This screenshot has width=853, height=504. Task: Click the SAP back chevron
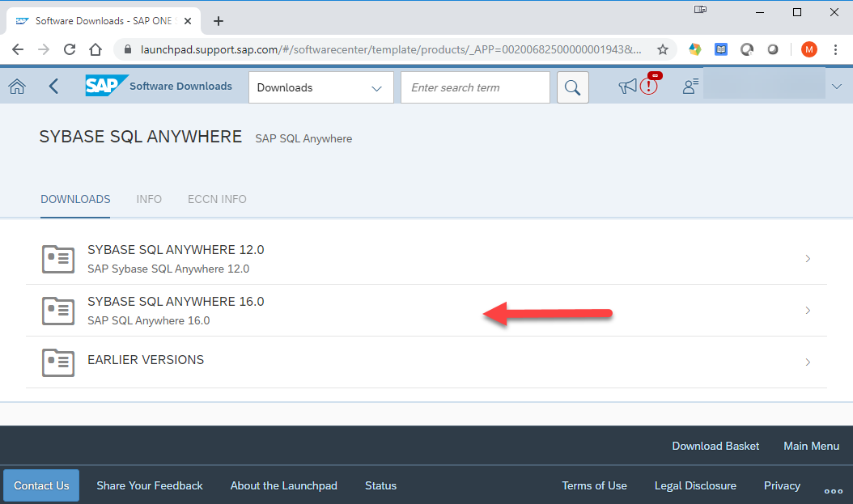coord(53,87)
